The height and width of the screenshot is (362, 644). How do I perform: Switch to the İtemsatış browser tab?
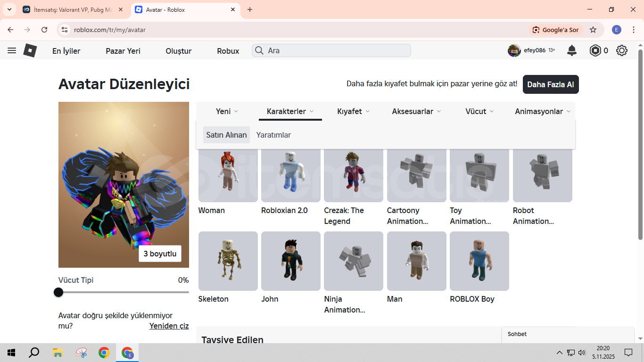coord(73,9)
